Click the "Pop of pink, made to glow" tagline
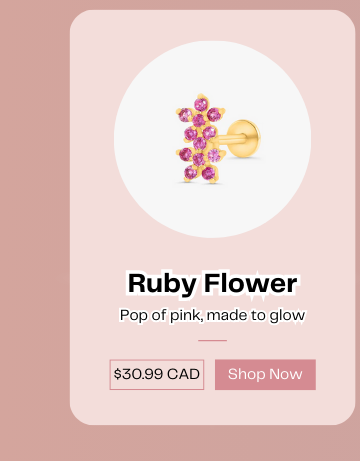This screenshot has width=360, height=461. [212, 315]
